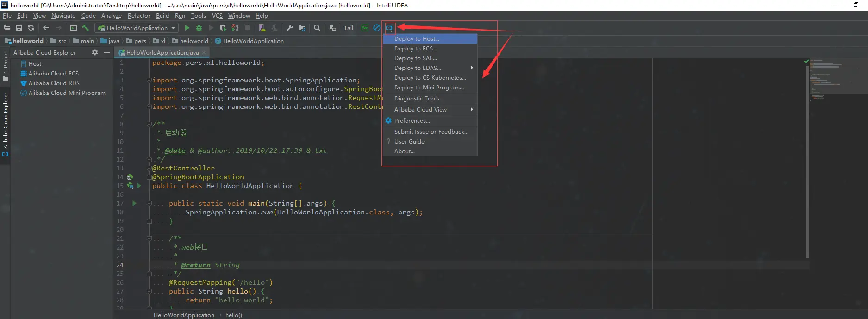The image size is (868, 319).
Task: Open Diagnostic Tools entry
Action: [x=430, y=99]
